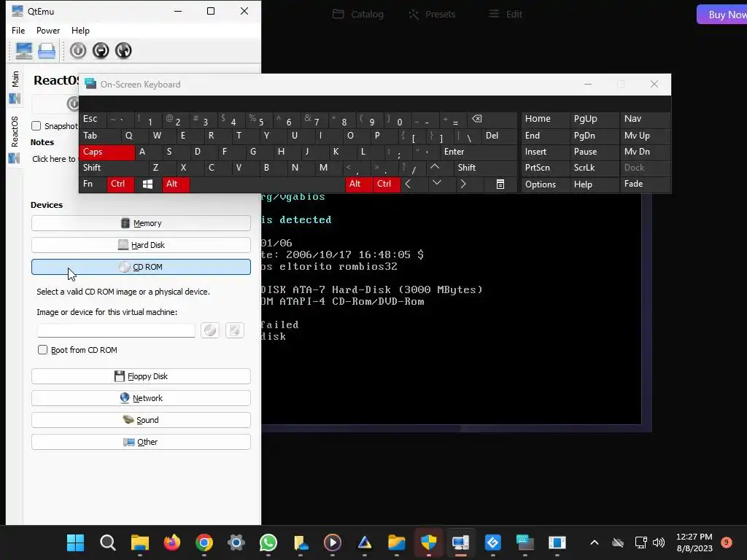Toggle right Ctrl key on On-Screen Keyboard

tap(387, 184)
